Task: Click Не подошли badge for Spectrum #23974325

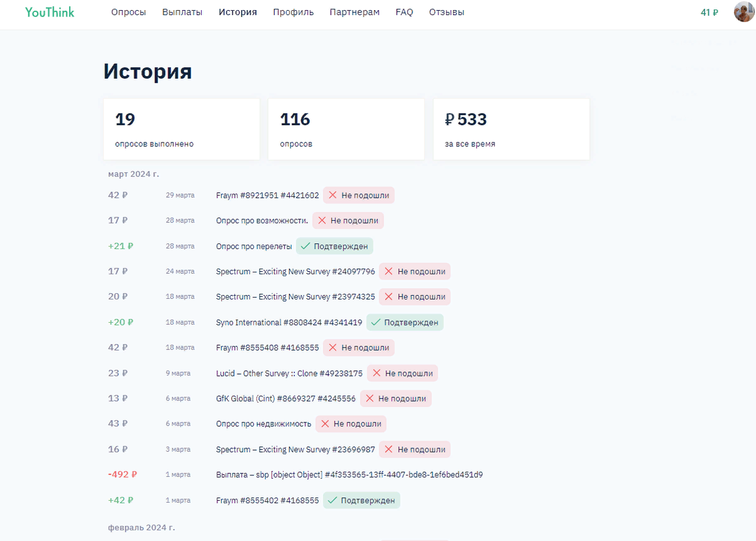Action: [415, 297]
